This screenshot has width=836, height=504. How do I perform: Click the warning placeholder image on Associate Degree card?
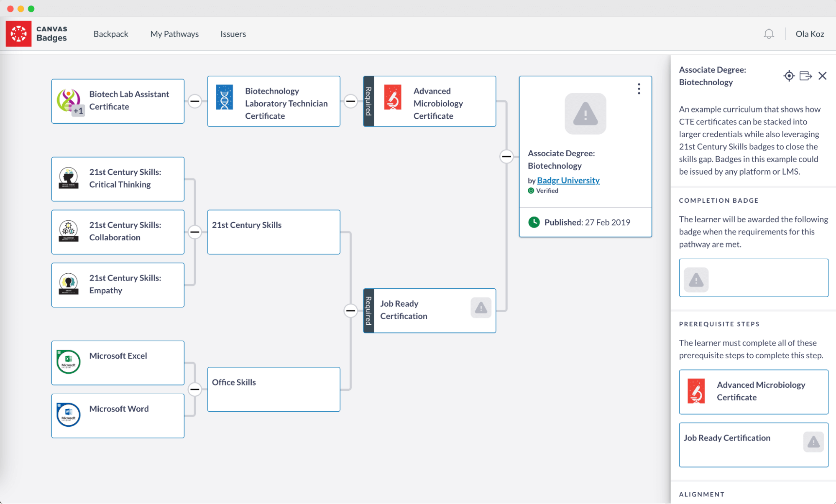[x=585, y=114]
